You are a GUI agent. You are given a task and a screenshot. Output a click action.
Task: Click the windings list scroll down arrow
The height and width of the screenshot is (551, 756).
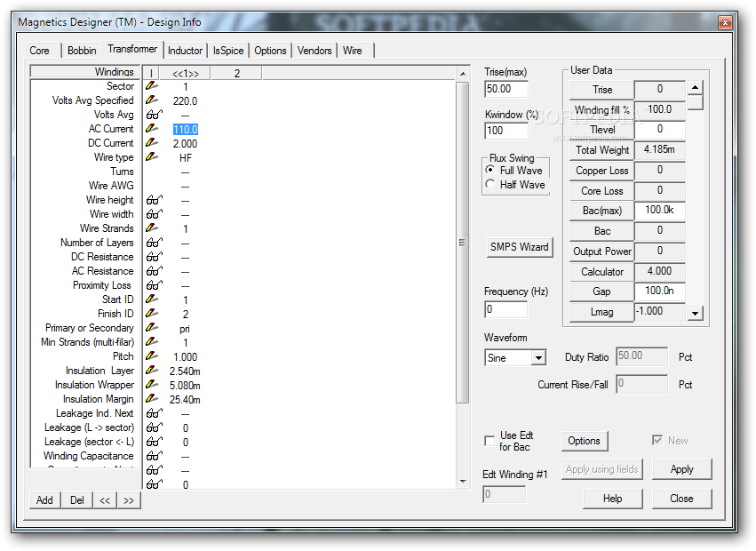coord(463,481)
